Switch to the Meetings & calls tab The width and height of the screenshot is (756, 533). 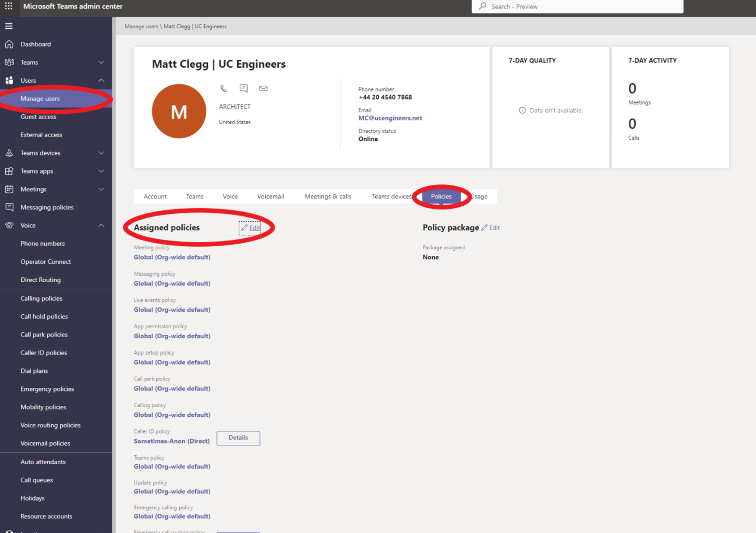(328, 197)
